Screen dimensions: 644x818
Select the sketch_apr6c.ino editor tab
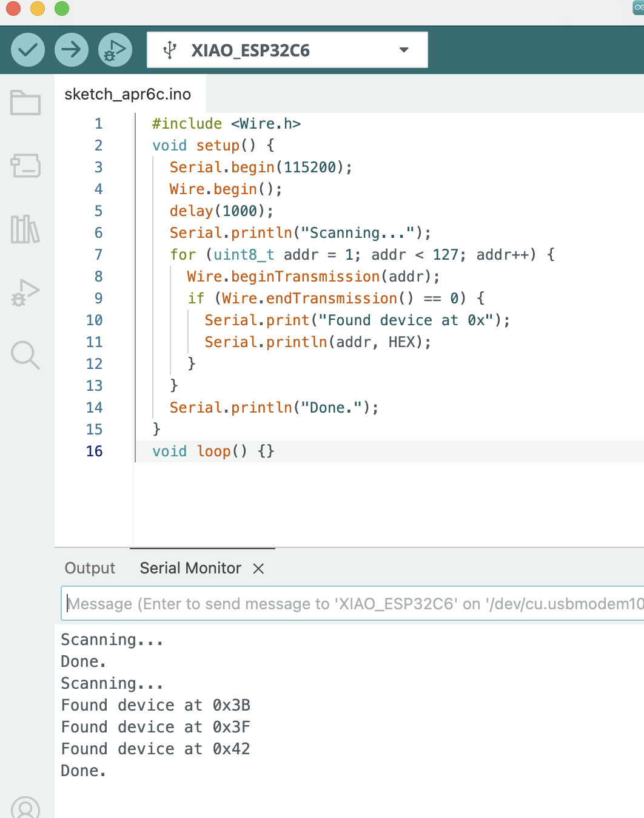pos(129,93)
